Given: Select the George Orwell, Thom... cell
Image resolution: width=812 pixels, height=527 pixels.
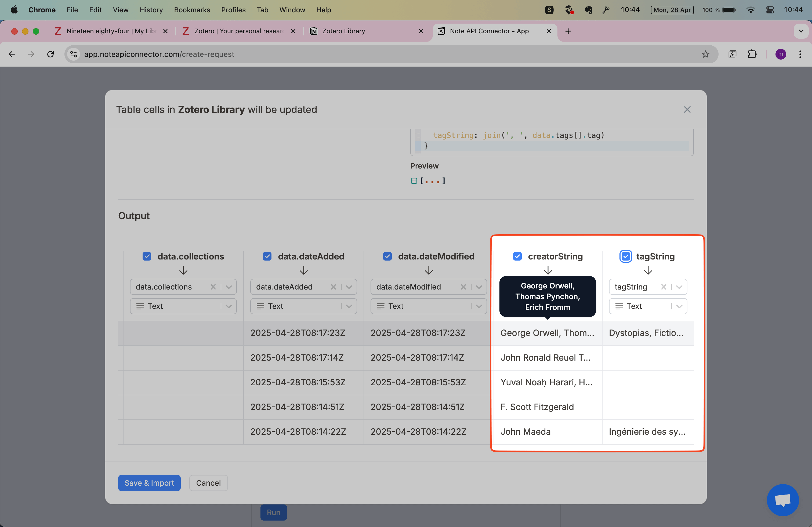Looking at the screenshot, I should [x=548, y=333].
